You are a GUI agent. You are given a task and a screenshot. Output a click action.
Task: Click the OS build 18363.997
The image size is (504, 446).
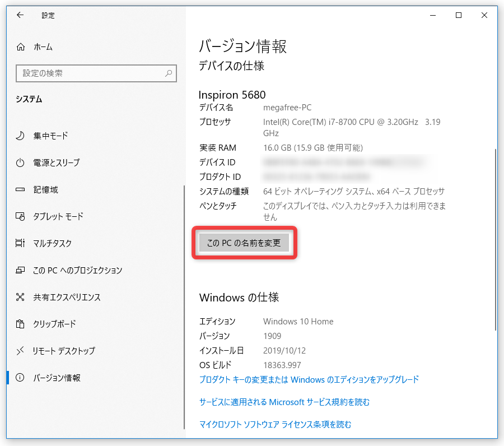(x=282, y=365)
